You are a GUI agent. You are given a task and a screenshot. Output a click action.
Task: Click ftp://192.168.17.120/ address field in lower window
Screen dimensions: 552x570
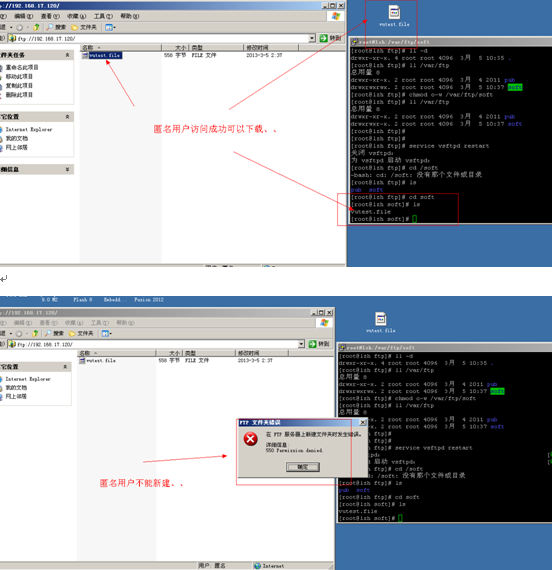tap(156, 344)
